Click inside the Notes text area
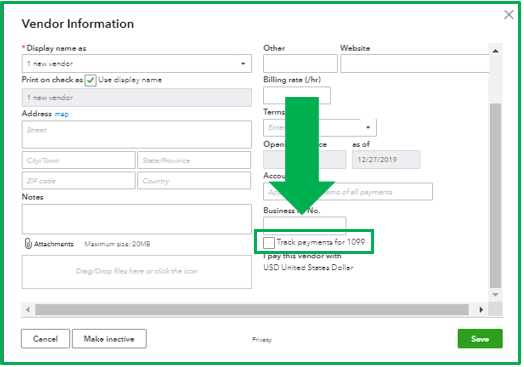This screenshot has height=367, width=524. pyautogui.click(x=137, y=219)
